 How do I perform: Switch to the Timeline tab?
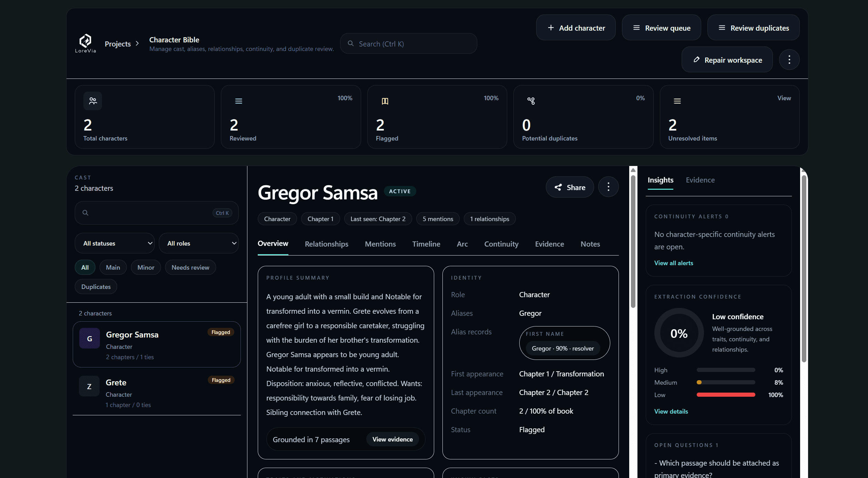click(426, 244)
